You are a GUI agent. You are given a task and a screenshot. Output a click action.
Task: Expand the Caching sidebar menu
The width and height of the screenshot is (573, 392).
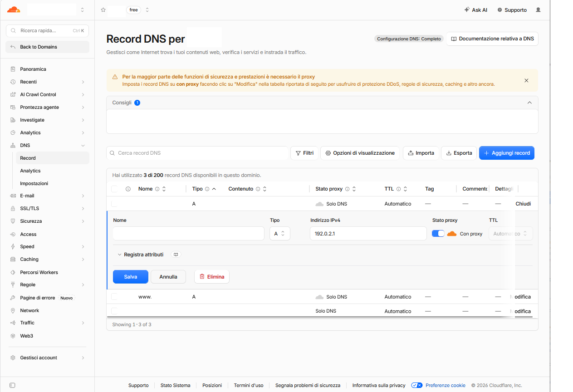(x=83, y=259)
